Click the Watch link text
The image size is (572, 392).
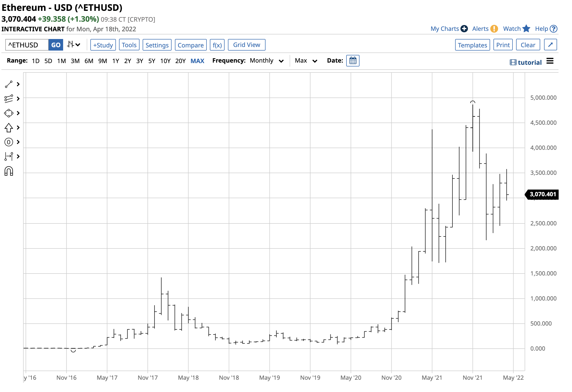512,29
